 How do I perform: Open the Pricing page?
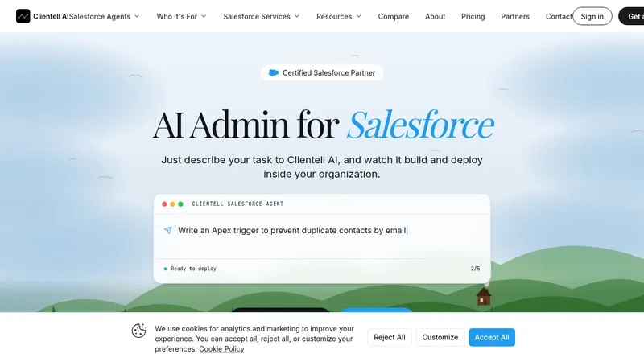pyautogui.click(x=473, y=16)
